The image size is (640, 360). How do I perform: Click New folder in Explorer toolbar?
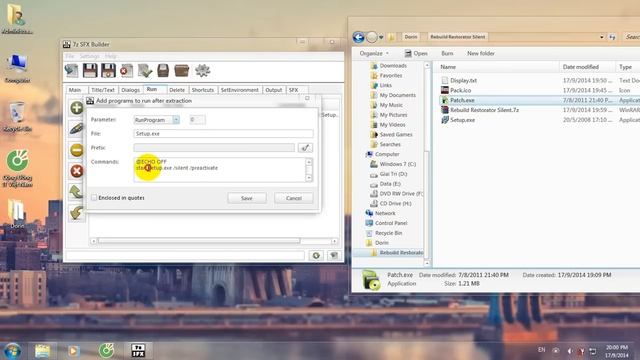(x=481, y=53)
